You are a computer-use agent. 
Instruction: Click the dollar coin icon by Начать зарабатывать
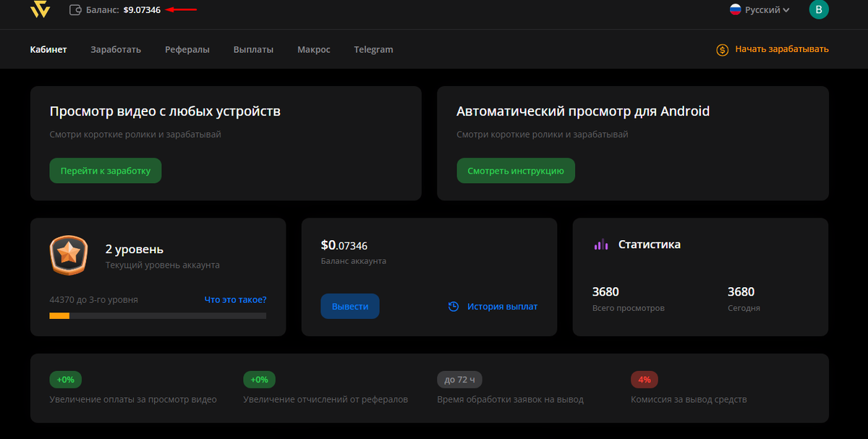pos(722,50)
